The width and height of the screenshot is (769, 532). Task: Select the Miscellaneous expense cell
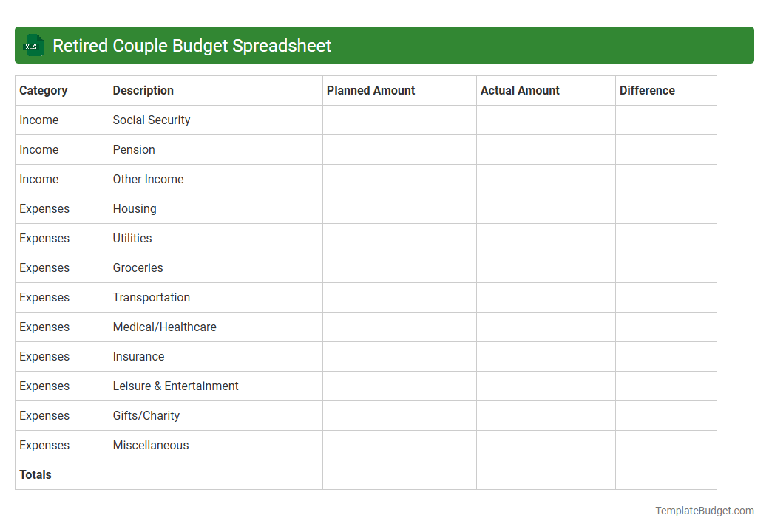point(151,445)
